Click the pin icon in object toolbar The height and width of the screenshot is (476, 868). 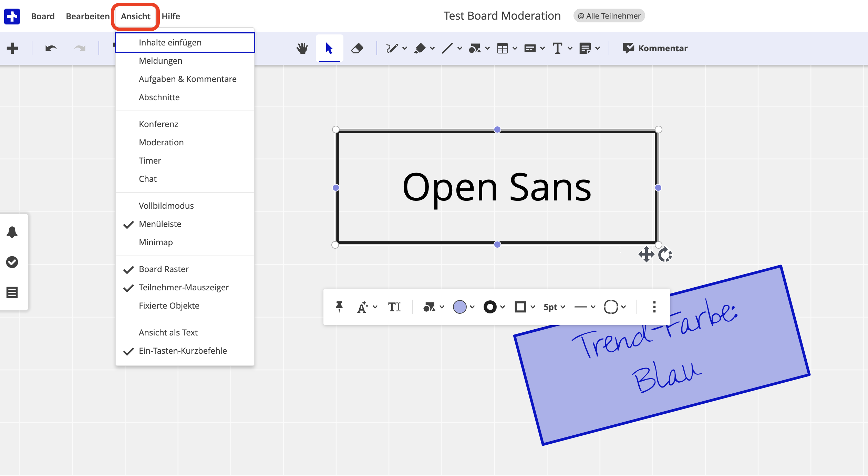coord(339,307)
